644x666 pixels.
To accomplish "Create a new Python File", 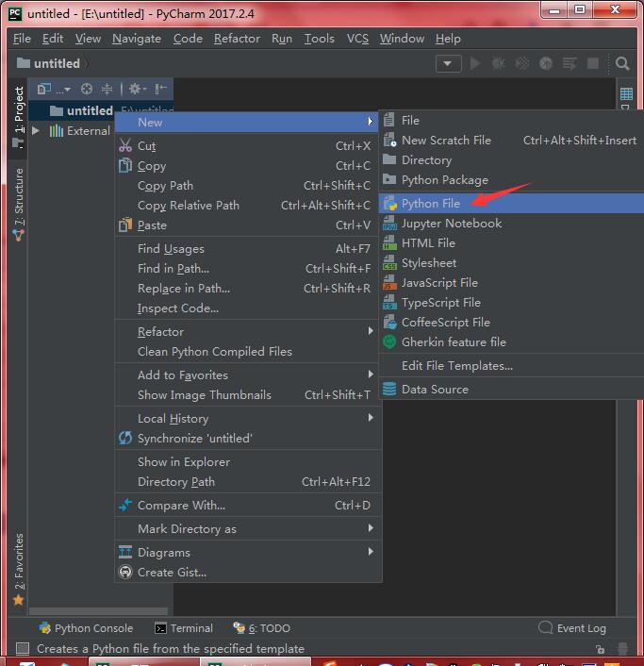I will pos(512,204).
